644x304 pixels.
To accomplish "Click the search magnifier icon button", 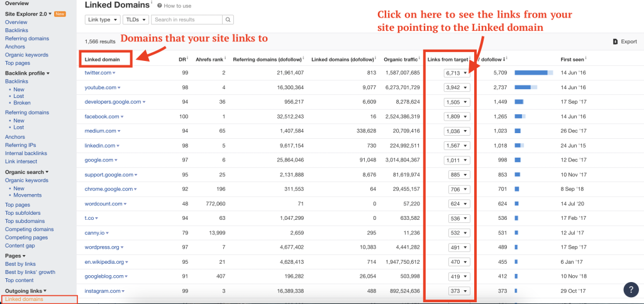I will tap(228, 20).
